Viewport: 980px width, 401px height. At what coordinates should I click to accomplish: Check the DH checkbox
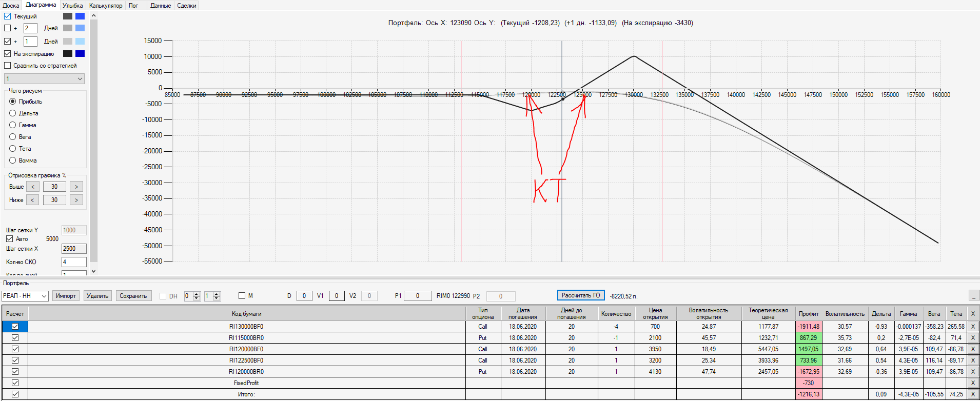click(x=163, y=296)
